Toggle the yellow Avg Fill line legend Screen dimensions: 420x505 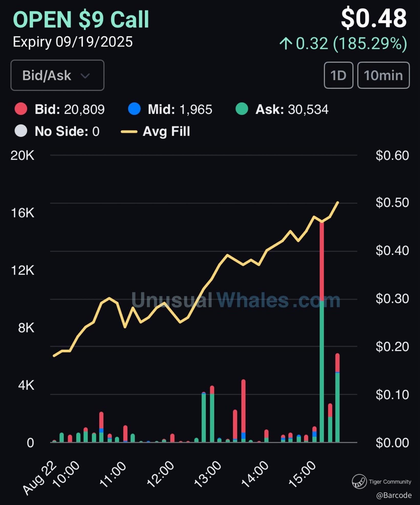pyautogui.click(x=129, y=132)
